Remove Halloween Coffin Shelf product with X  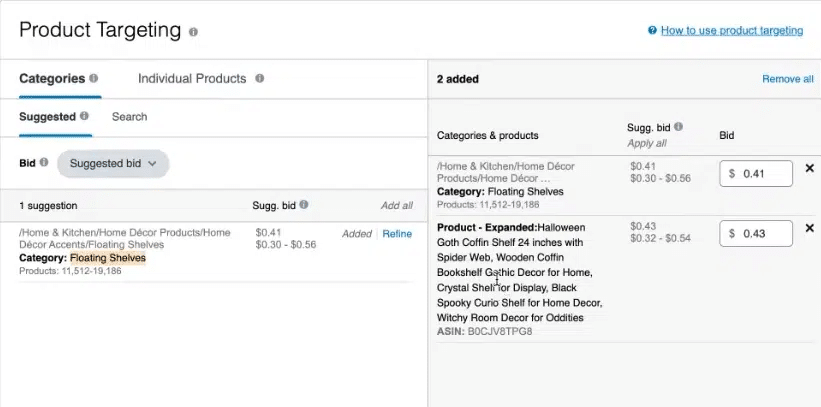[809, 229]
